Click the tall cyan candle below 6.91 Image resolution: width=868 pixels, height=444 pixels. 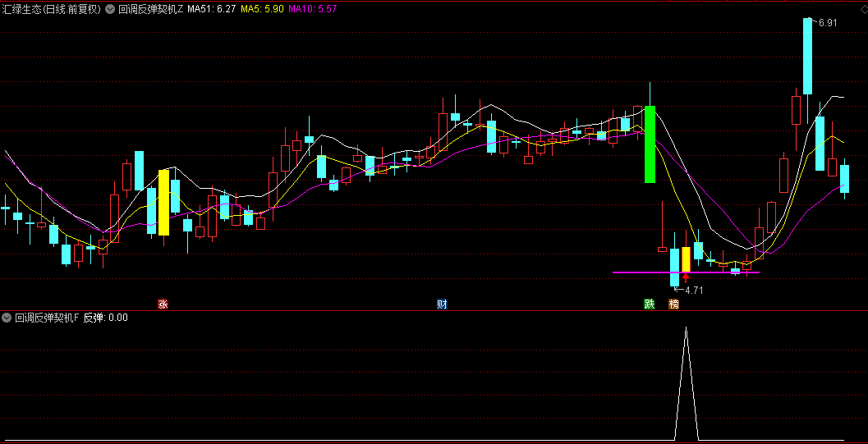coord(808,57)
